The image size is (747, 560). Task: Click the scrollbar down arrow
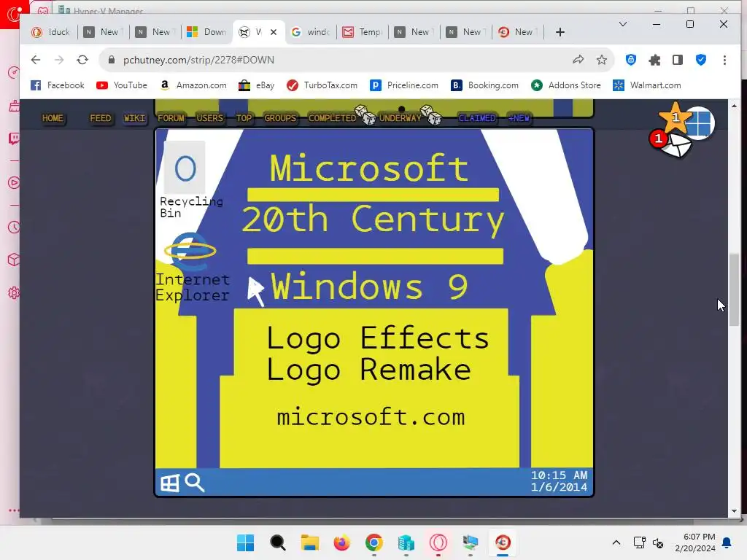click(x=734, y=511)
